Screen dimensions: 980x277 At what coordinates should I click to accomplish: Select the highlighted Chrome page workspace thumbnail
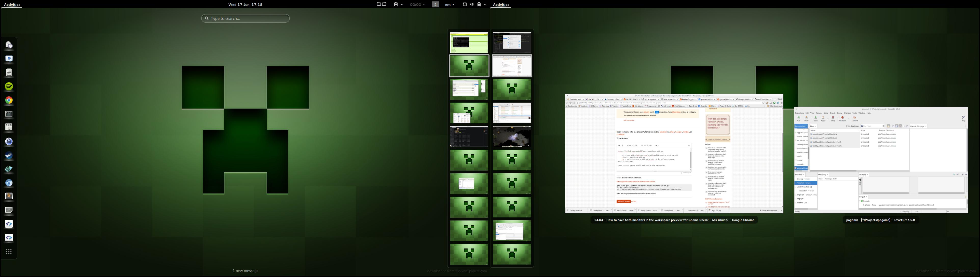[x=512, y=66]
